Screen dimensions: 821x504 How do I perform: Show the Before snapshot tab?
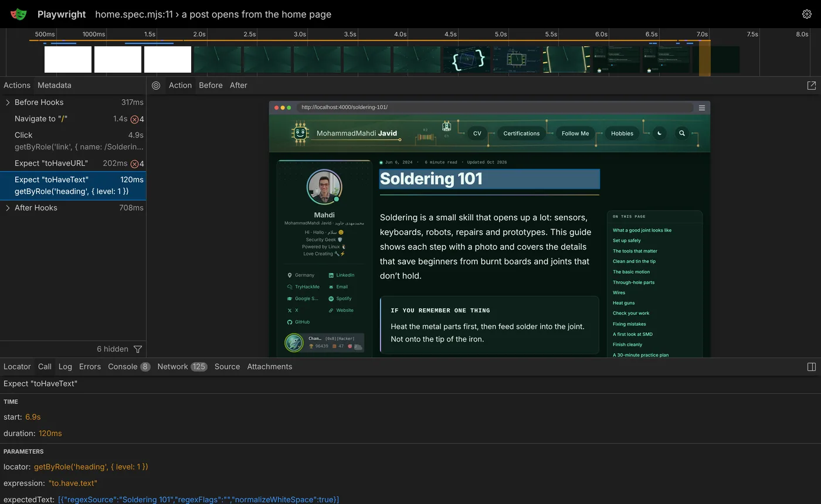[211, 86]
